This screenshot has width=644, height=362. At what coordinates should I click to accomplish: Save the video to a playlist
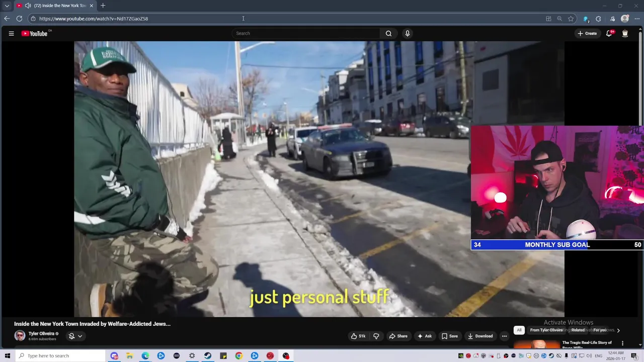pyautogui.click(x=449, y=336)
